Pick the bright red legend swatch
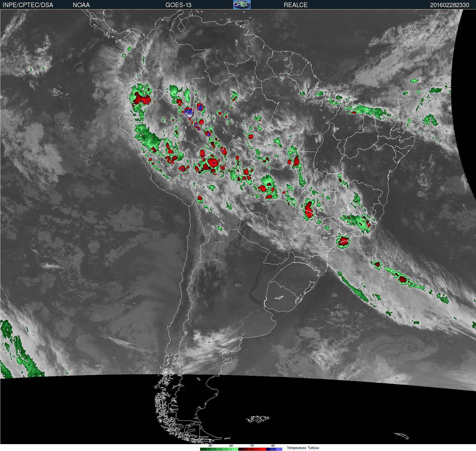Viewport: 476px width, 451px height. pyautogui.click(x=263, y=449)
